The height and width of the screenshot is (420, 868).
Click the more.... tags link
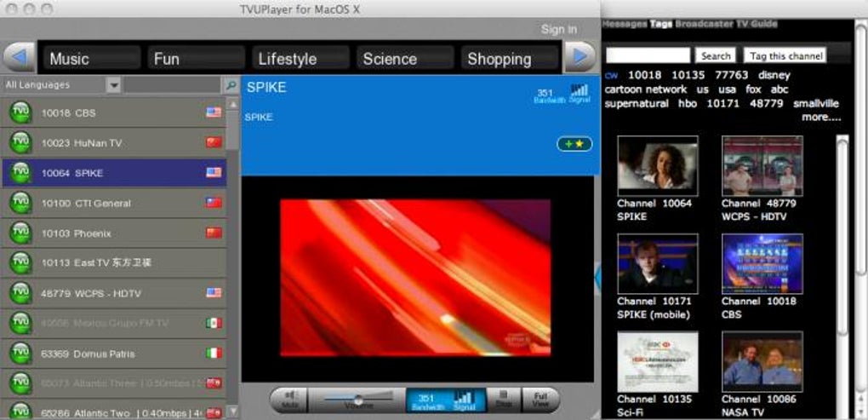point(821,117)
